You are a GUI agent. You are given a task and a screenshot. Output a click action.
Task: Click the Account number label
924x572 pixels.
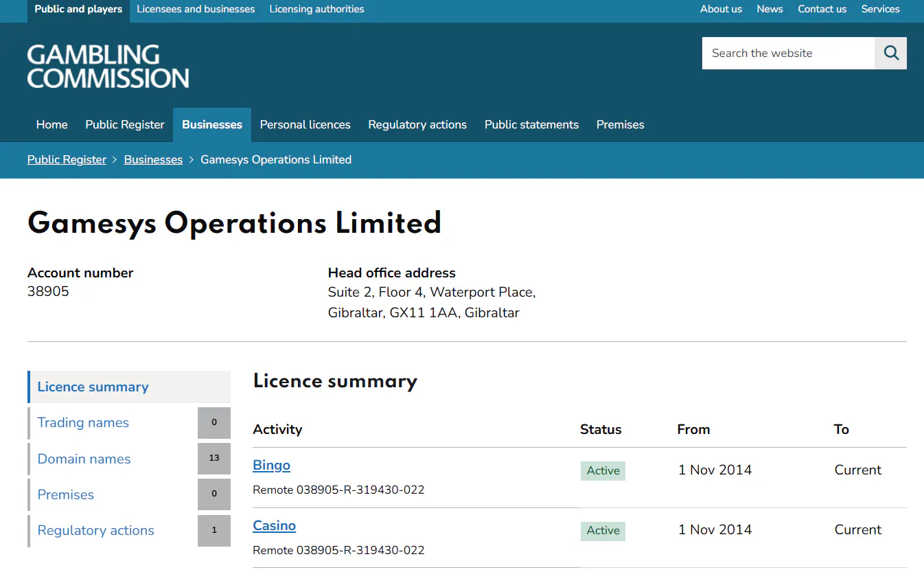(80, 273)
